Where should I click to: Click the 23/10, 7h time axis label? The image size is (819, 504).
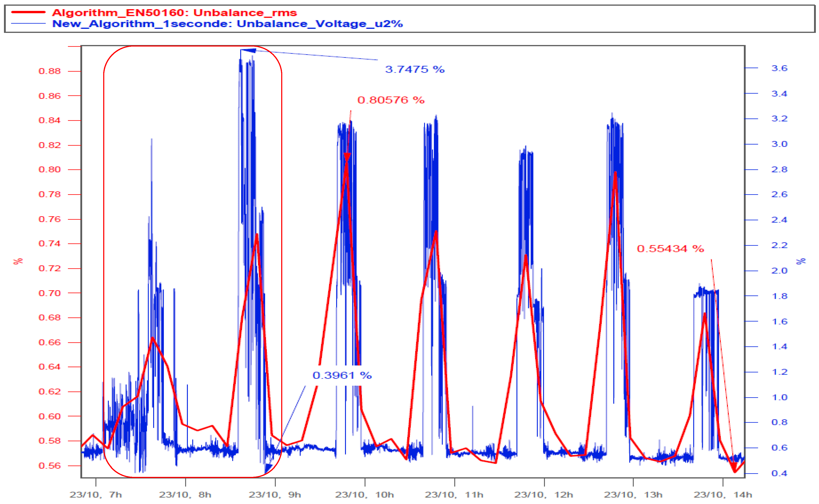[x=96, y=495]
